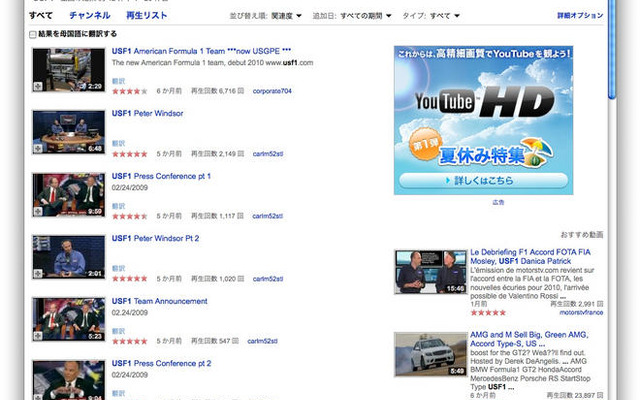This screenshot has width=640, height=400.
Task: Click the おすすめ動画 heading
Action: (582, 235)
